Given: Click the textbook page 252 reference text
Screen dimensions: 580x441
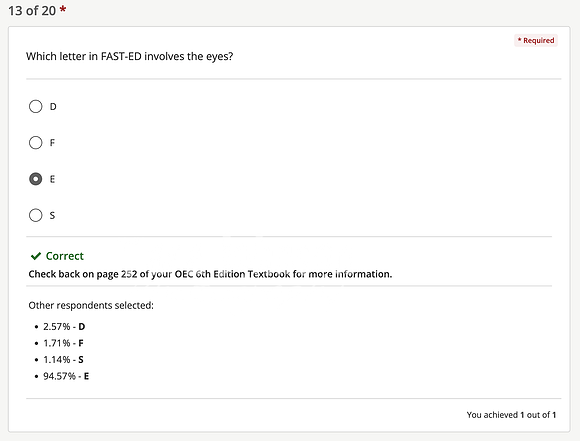Looking at the screenshot, I should pos(210,274).
